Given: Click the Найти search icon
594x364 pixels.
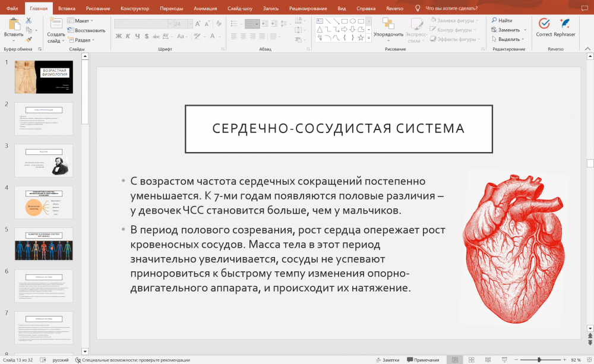Looking at the screenshot, I should (x=501, y=20).
